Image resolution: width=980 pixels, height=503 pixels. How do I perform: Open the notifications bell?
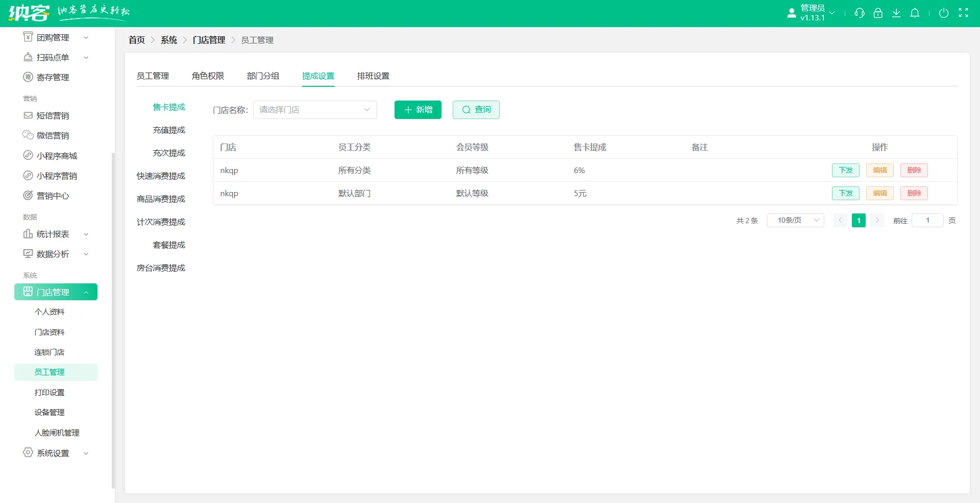[915, 13]
